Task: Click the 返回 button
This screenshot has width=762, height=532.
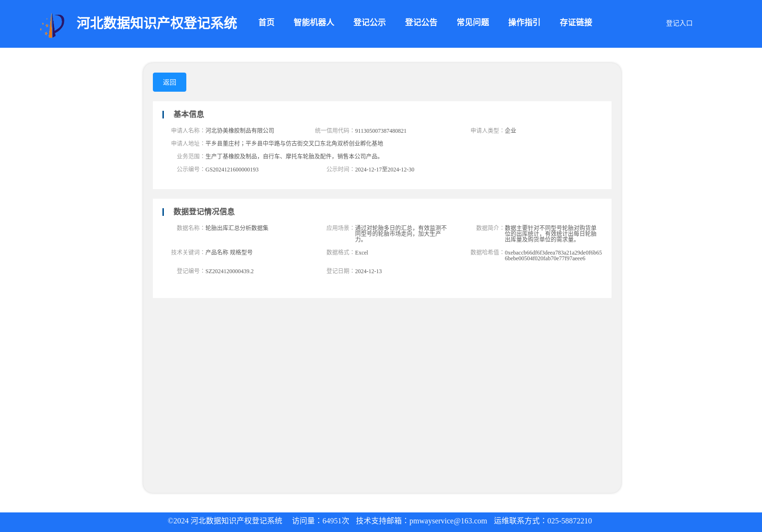Action: click(170, 82)
